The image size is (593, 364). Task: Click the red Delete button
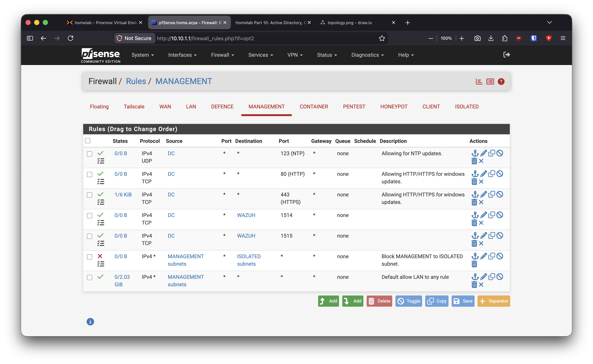tap(379, 301)
